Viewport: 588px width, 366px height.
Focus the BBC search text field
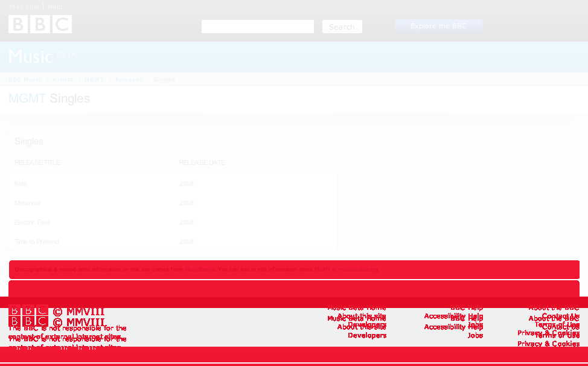click(x=258, y=27)
